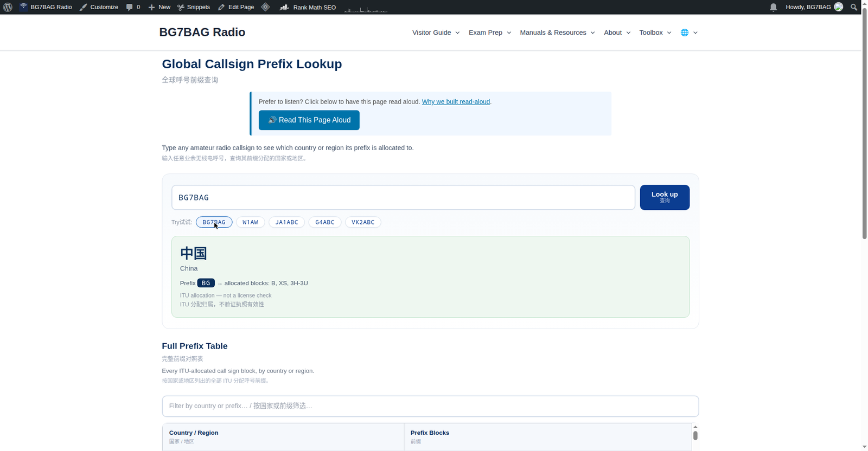Open the Snippets admin menu
This screenshot has height=451, width=868.
coord(194,7)
